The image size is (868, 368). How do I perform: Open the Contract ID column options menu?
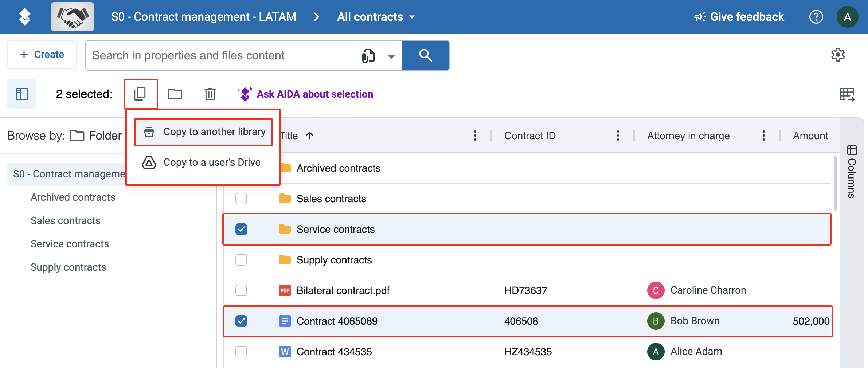[618, 136]
